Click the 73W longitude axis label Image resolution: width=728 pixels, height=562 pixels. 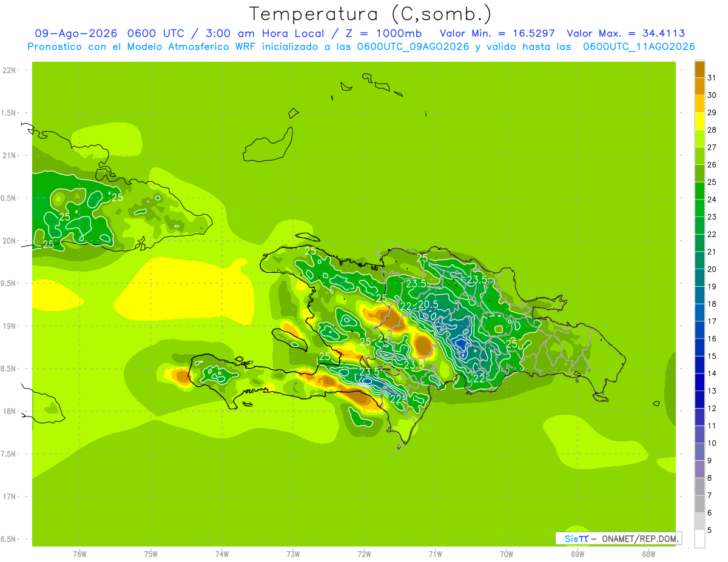pyautogui.click(x=293, y=554)
